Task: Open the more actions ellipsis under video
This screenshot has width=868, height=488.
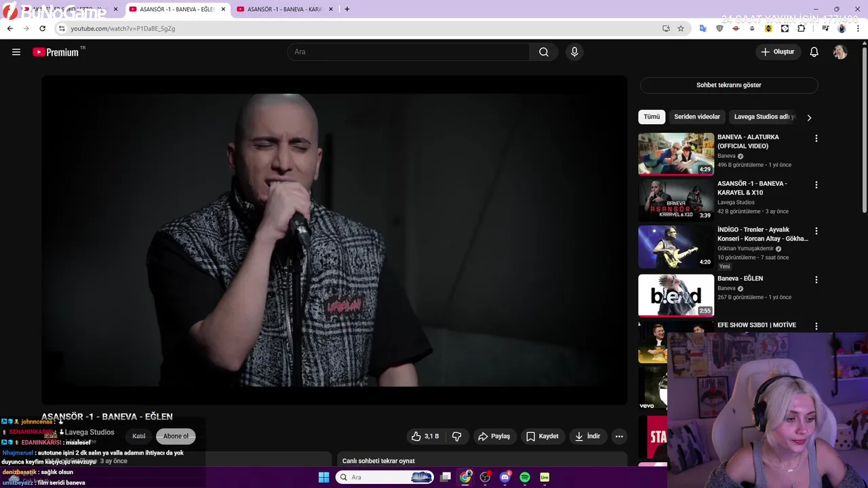Action: point(619,436)
